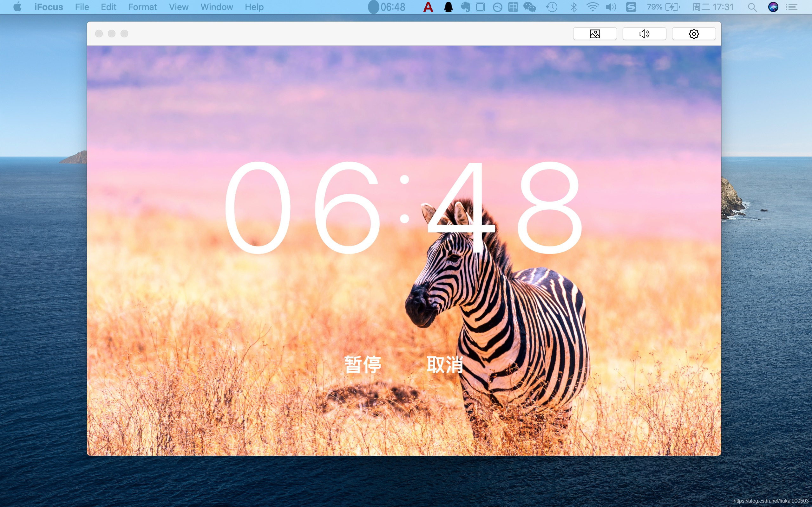Open the Window menu
The height and width of the screenshot is (507, 812).
click(x=216, y=7)
